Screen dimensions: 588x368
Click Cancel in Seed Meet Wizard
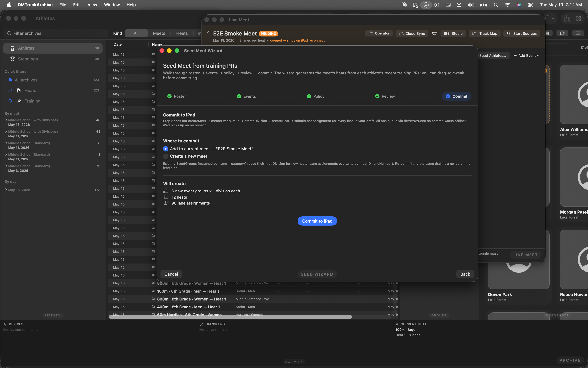point(171,274)
